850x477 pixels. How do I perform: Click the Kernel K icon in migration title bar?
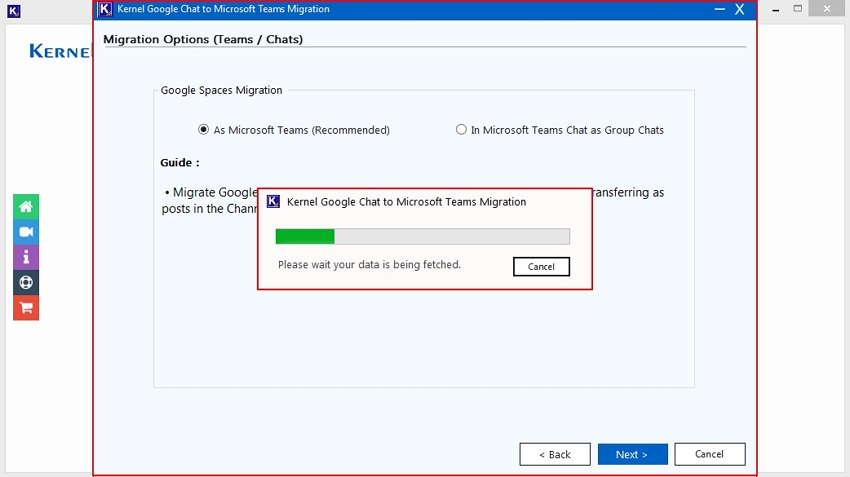coord(105,9)
